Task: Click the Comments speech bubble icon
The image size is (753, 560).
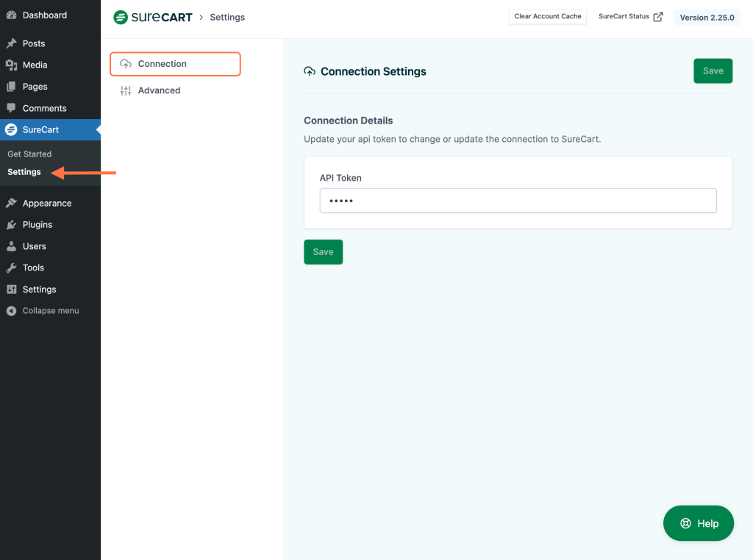Action: point(10,108)
